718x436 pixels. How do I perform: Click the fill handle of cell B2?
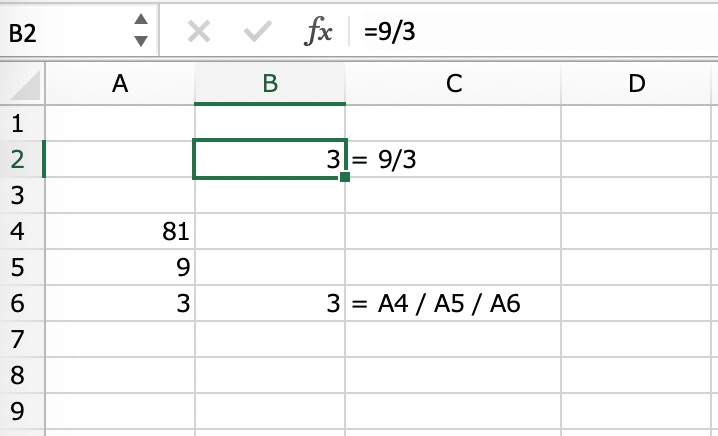345,177
